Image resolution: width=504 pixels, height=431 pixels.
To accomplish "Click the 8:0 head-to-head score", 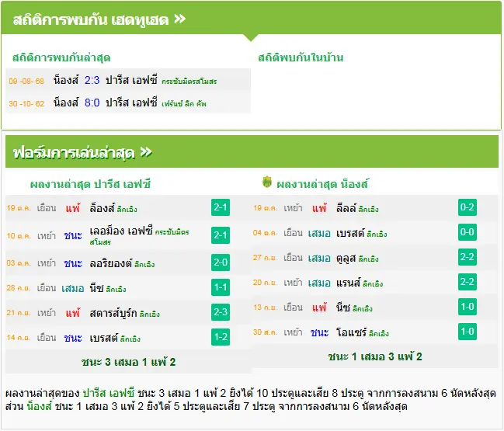I will click(92, 103).
